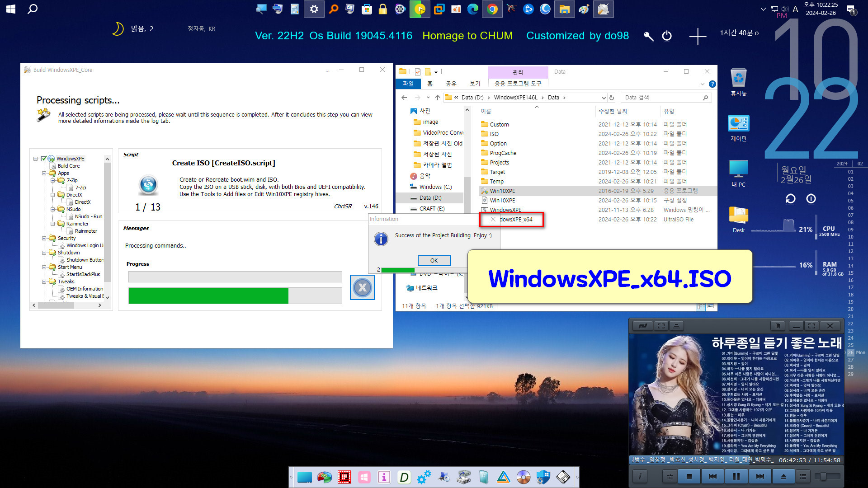
Task: Select Windows (C:) drive in navigation pane
Action: click(x=435, y=187)
